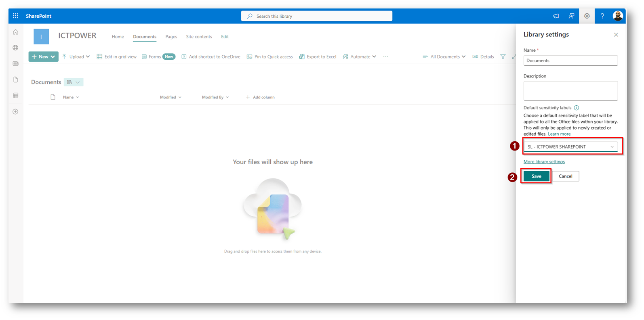Screen dimensions: 644x320
Task: Open the SharePoint app launcher waffle
Action: (15, 16)
